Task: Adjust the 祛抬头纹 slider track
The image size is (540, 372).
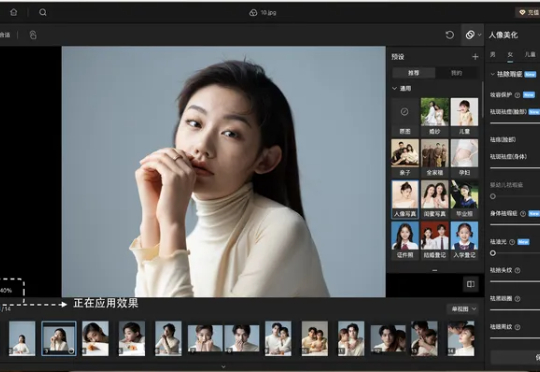Action: tap(515, 281)
